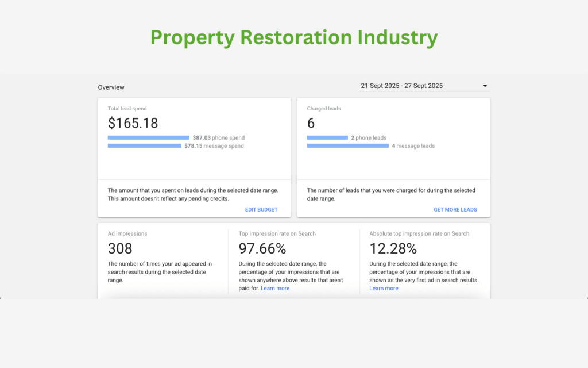Screen dimensions: 588x368
Task: Open Learn more under Top impression rate
Action: tap(275, 289)
